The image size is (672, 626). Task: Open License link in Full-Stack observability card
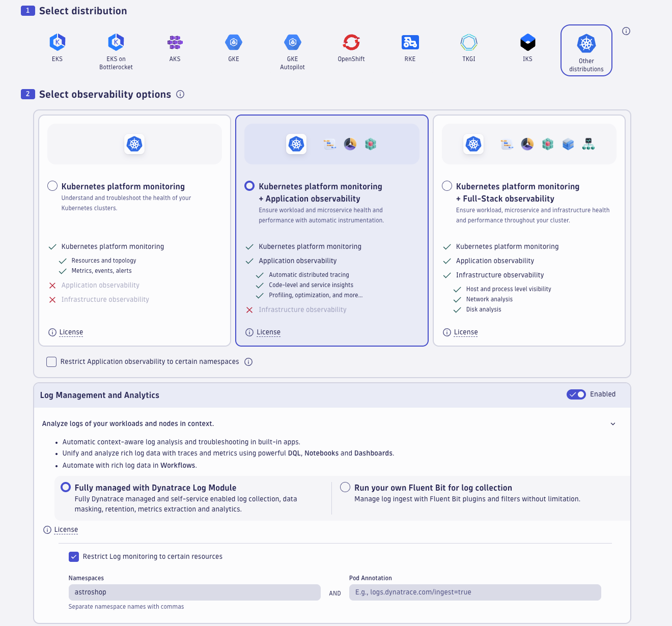click(466, 332)
